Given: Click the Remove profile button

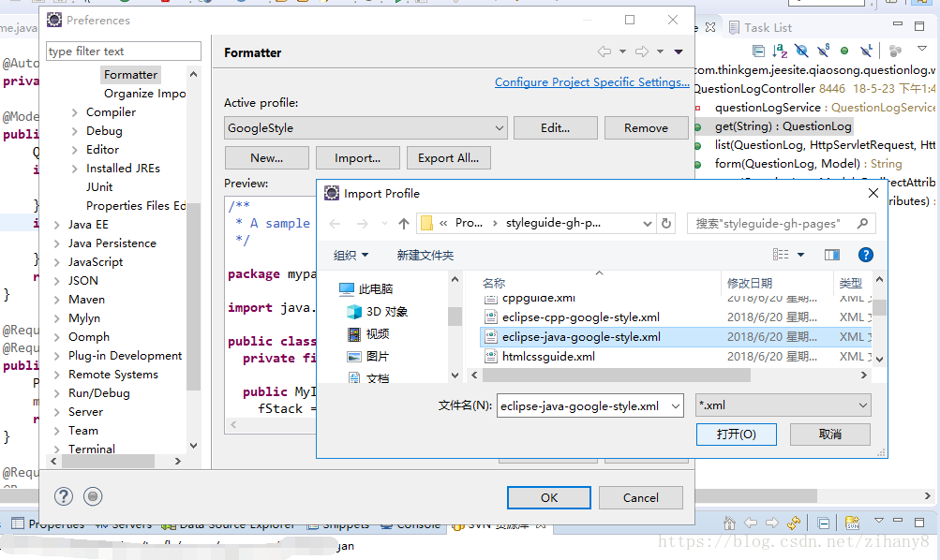Looking at the screenshot, I should (x=646, y=128).
